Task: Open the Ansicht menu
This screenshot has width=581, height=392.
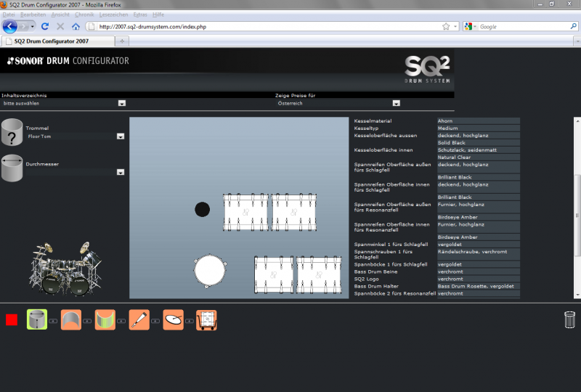Action: (x=60, y=15)
